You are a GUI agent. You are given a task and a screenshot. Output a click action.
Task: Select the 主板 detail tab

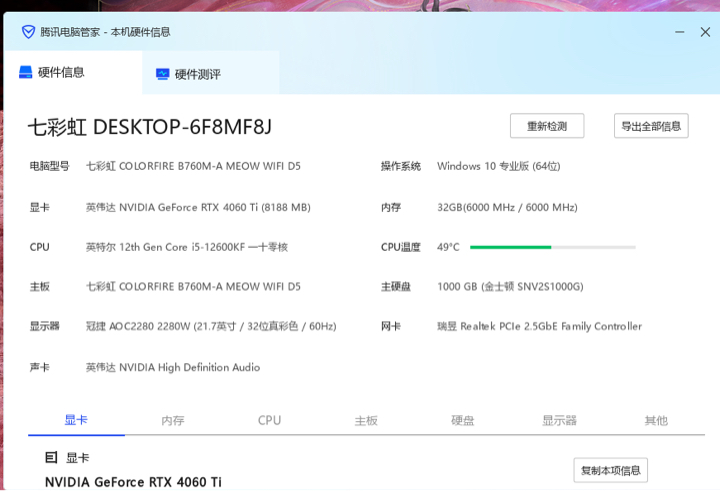tap(366, 420)
